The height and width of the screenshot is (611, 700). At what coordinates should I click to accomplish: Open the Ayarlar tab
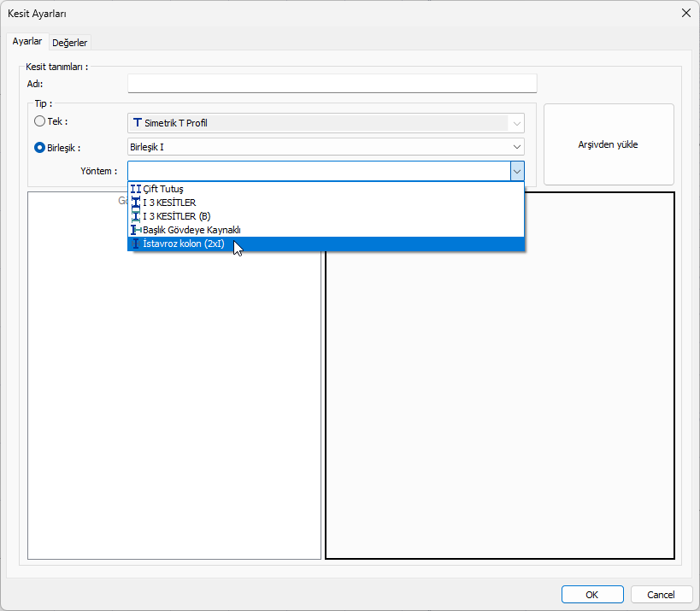(x=27, y=42)
